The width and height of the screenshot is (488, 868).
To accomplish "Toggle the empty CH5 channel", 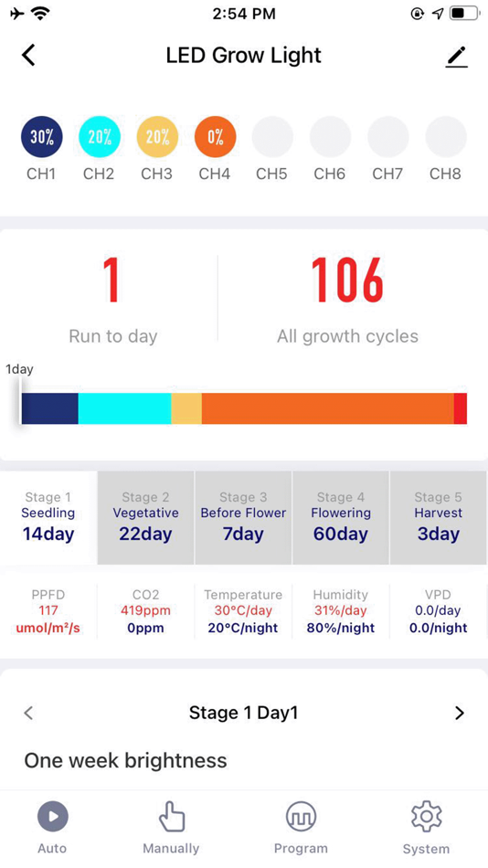I will point(272,137).
